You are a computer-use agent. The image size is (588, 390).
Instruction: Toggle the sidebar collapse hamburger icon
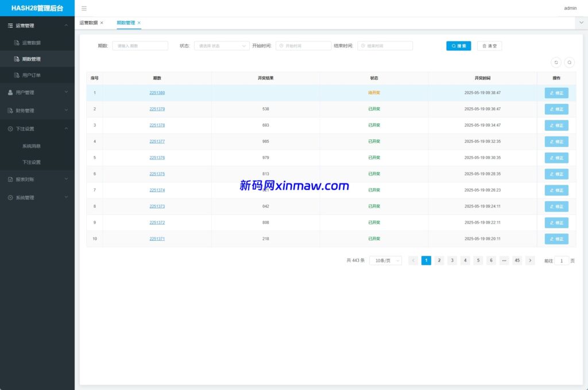pos(84,9)
